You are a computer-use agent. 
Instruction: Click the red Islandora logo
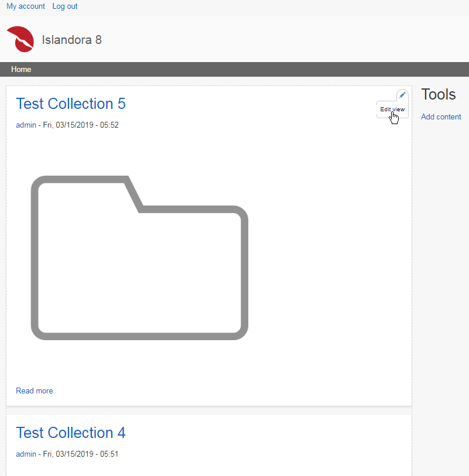coord(20,40)
